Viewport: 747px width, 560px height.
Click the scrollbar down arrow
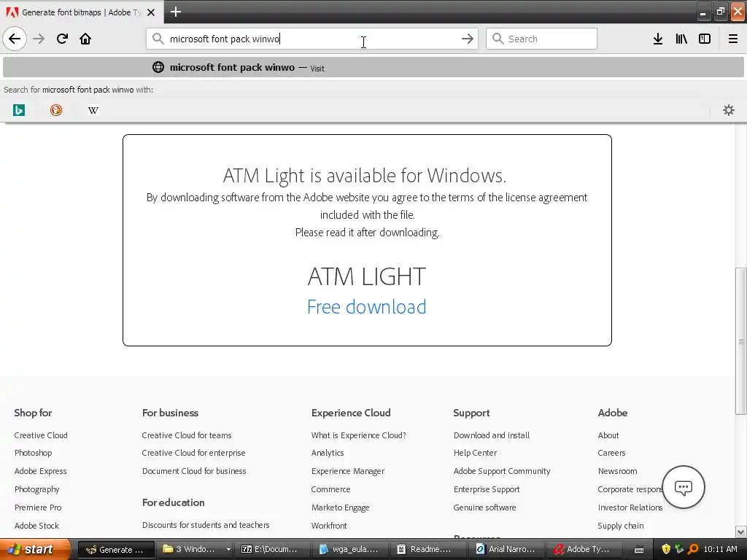click(x=741, y=532)
